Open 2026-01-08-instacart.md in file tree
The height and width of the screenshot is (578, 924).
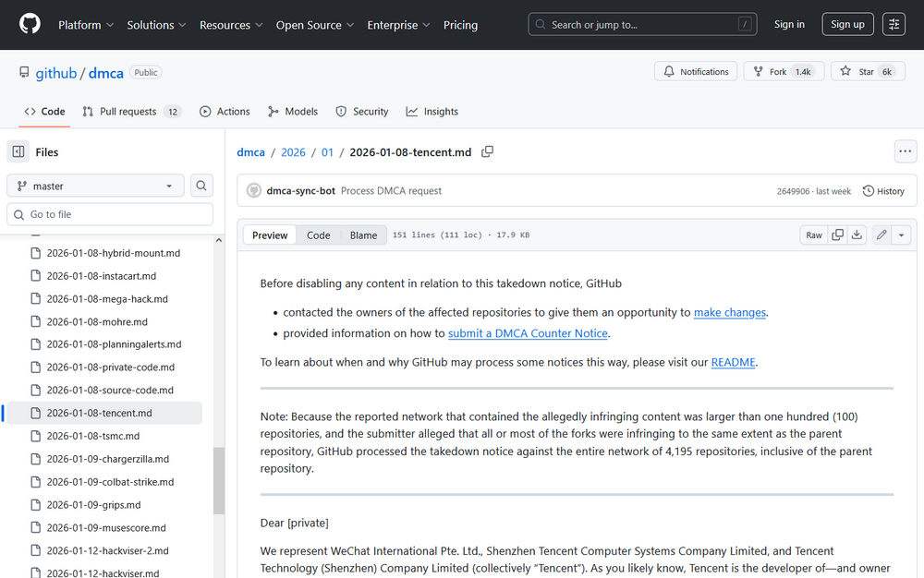tap(102, 276)
